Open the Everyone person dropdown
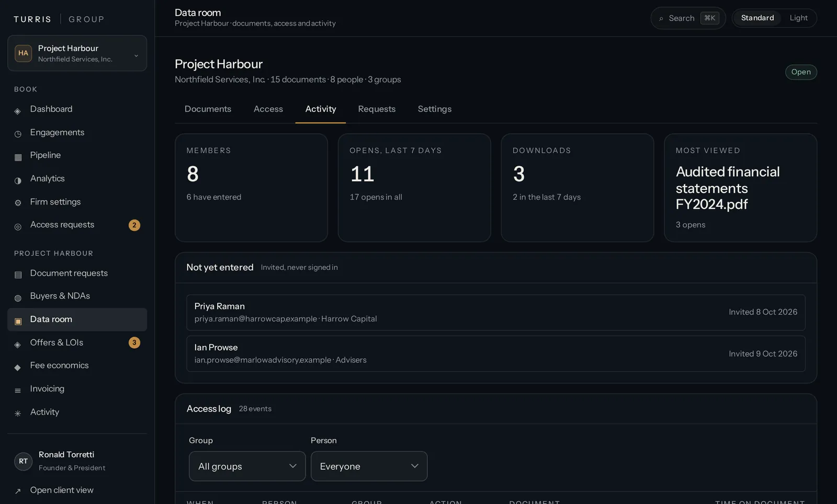This screenshot has width=837, height=504. tap(369, 466)
